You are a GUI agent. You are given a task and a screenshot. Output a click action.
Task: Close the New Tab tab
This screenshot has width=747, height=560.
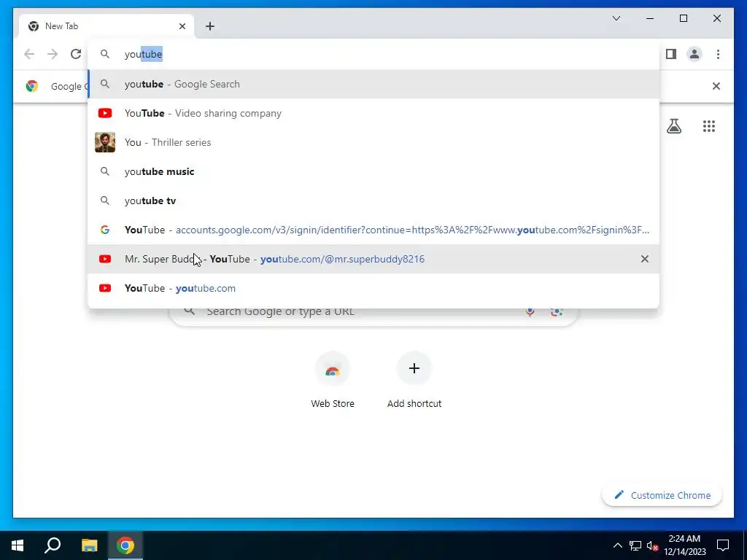182,26
